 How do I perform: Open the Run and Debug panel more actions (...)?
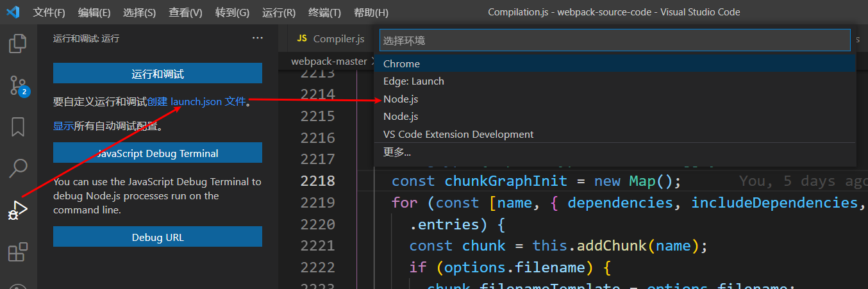tap(258, 38)
